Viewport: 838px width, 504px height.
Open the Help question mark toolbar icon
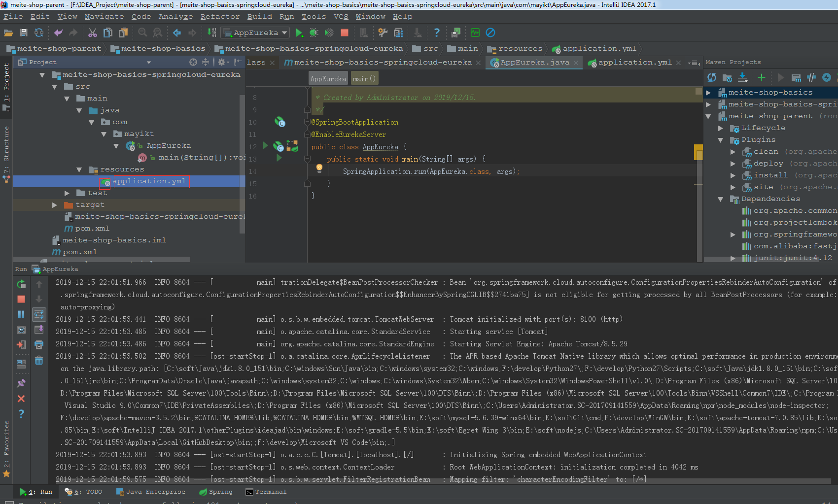tap(437, 33)
